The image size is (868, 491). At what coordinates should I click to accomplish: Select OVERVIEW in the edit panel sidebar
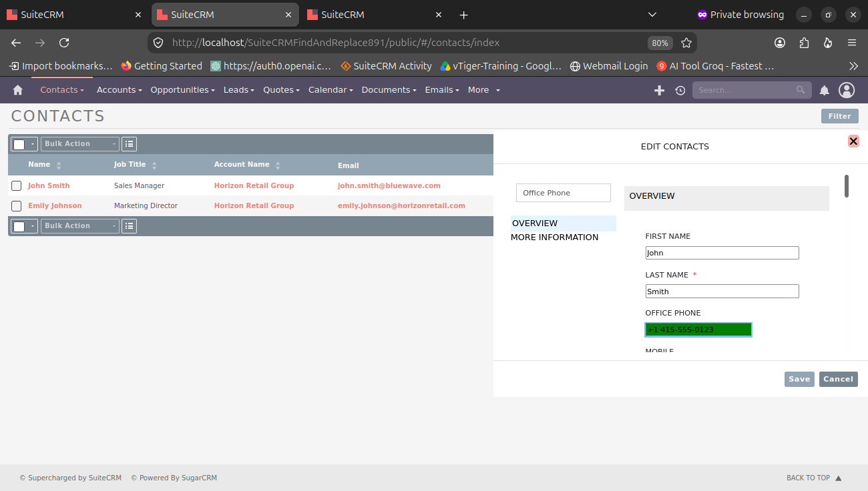click(564, 223)
